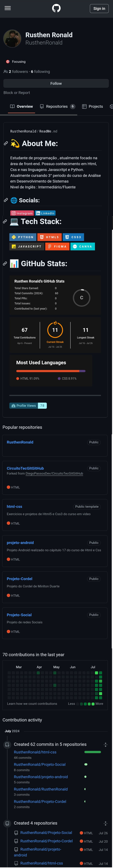
Task: Open the html-css popular repository
Action: pyautogui.click(x=14, y=506)
